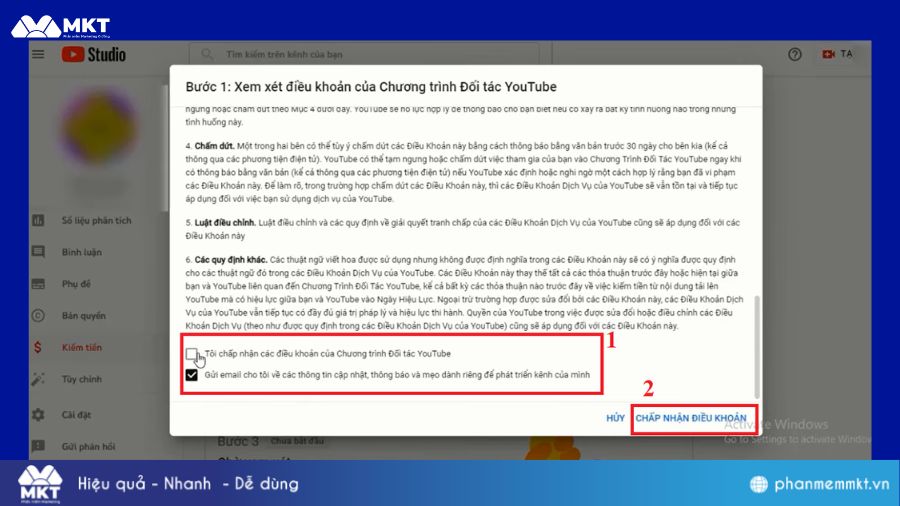
Task: Check the accept Partner Program terms checkbox
Action: 192,354
